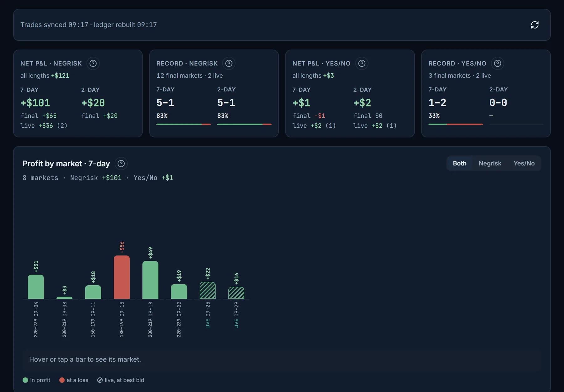Switch chart to Yes/No only

tap(524, 163)
